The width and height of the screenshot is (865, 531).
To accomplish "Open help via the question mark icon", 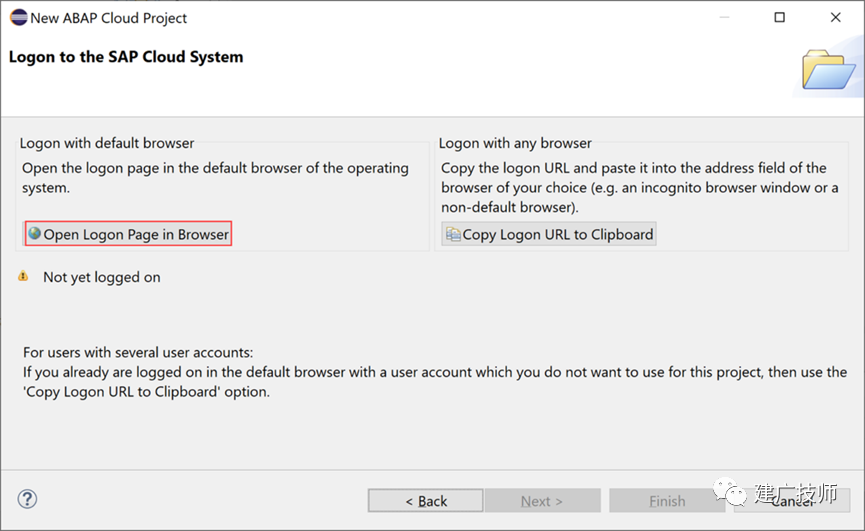I will [x=27, y=499].
